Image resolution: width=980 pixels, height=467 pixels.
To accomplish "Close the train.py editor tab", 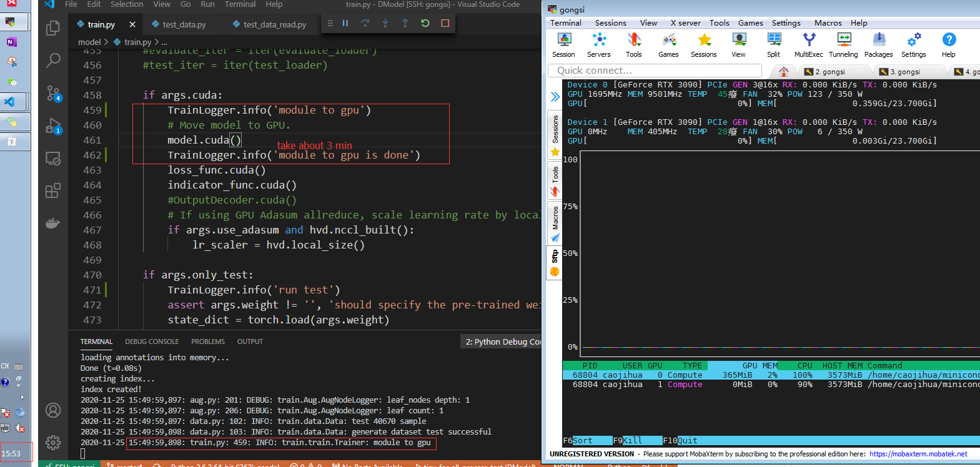I will pyautogui.click(x=132, y=24).
